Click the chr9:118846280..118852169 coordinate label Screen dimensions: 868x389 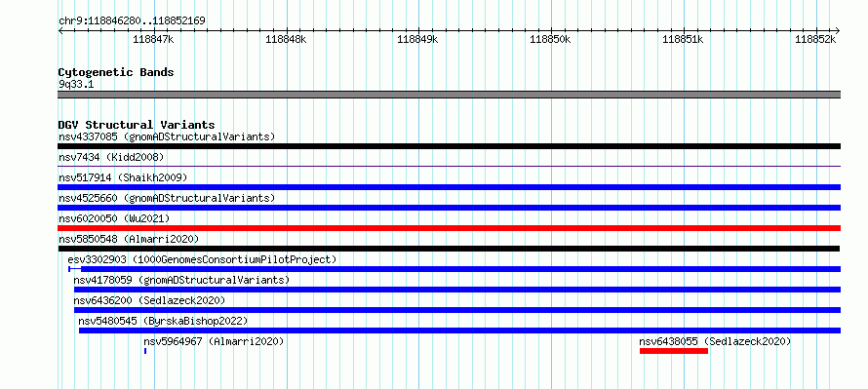click(132, 21)
